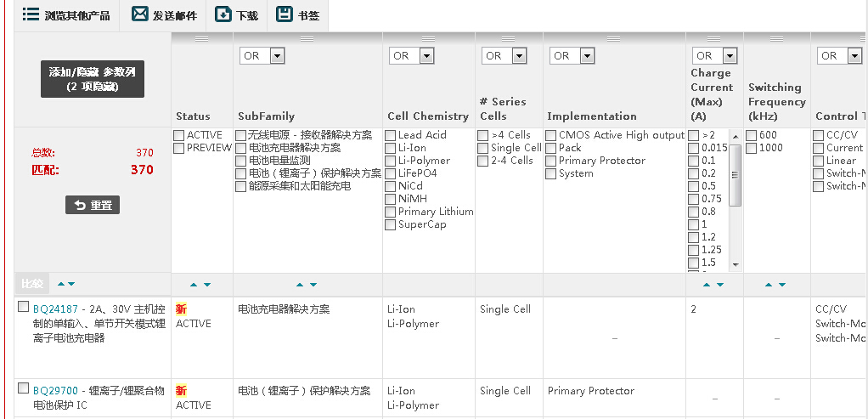Click the download icon in toolbar
The height and width of the screenshot is (419, 868).
click(x=223, y=14)
